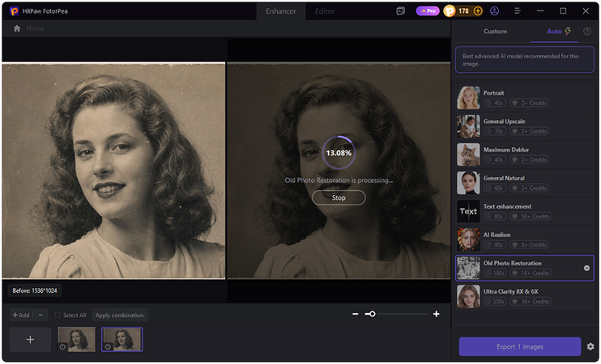Click the Home breadcrumb text
Image resolution: width=601 pixels, height=364 pixels.
tap(36, 28)
